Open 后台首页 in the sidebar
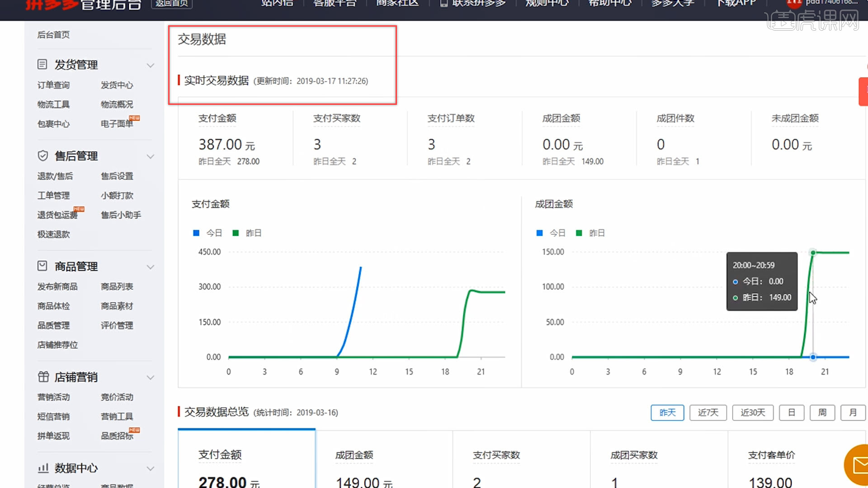This screenshot has width=868, height=488. pyautogui.click(x=53, y=35)
